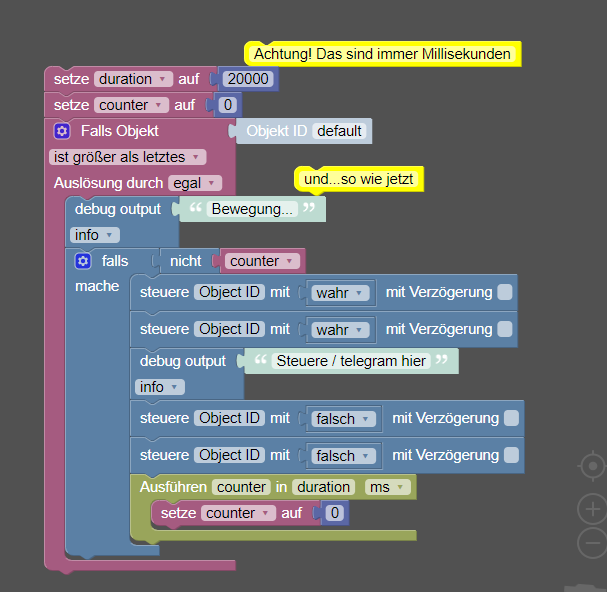This screenshot has height=592, width=607.
Task: Select 'Ausführen' timeout block label
Action: [x=173, y=487]
